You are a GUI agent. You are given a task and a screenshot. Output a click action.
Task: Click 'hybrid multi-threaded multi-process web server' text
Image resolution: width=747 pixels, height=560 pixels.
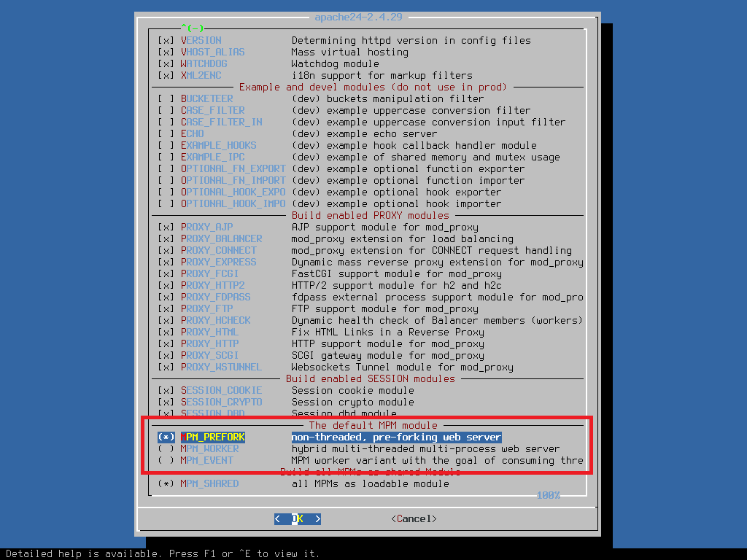(426, 448)
